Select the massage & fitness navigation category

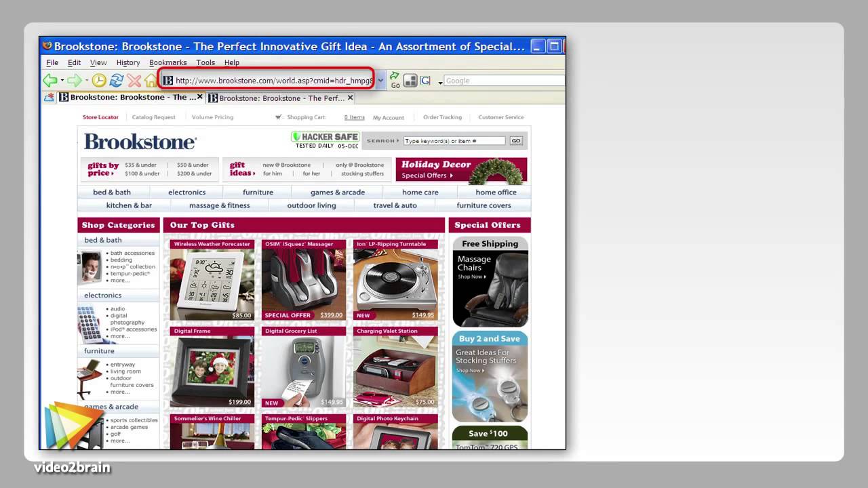[x=219, y=205]
